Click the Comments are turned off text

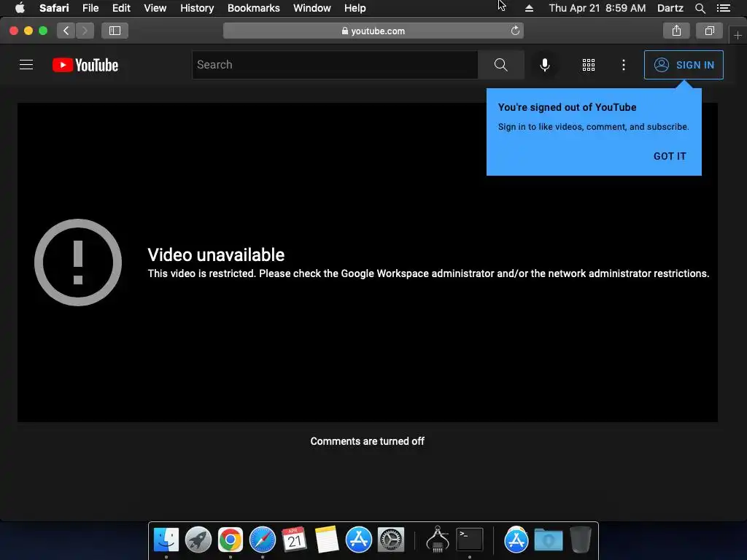point(368,441)
